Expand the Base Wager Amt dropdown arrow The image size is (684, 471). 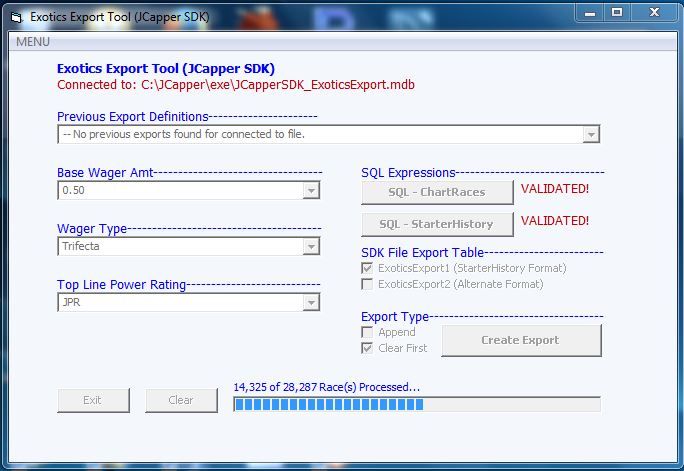tap(311, 191)
